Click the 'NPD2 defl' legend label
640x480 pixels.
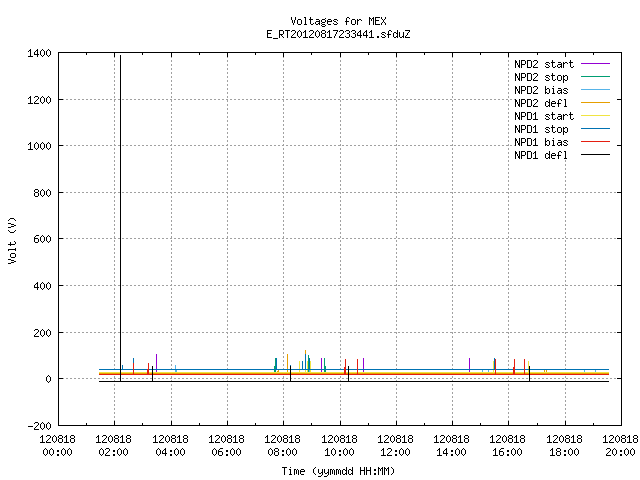(541, 103)
